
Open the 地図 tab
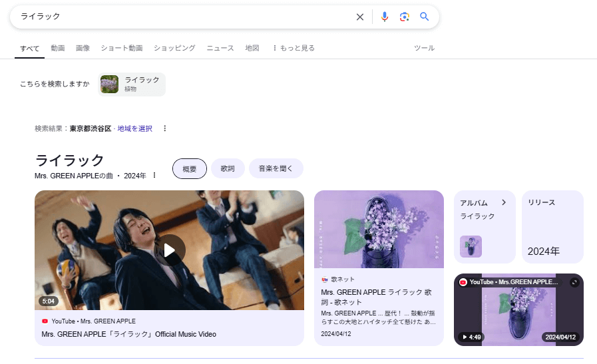tap(252, 48)
